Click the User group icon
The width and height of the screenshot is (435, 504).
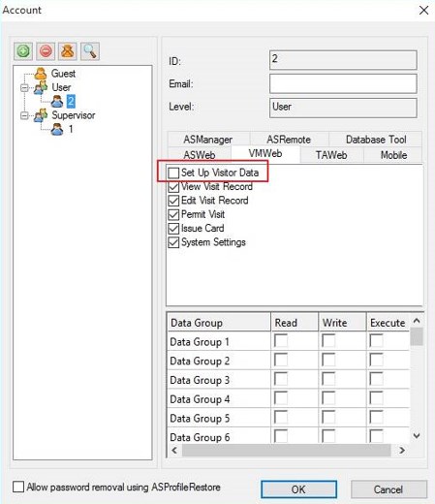click(x=41, y=87)
